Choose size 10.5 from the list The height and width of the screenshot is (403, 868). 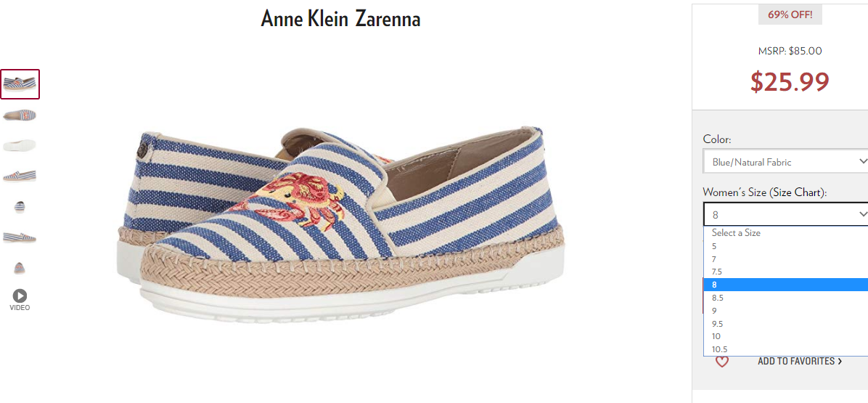(785, 349)
